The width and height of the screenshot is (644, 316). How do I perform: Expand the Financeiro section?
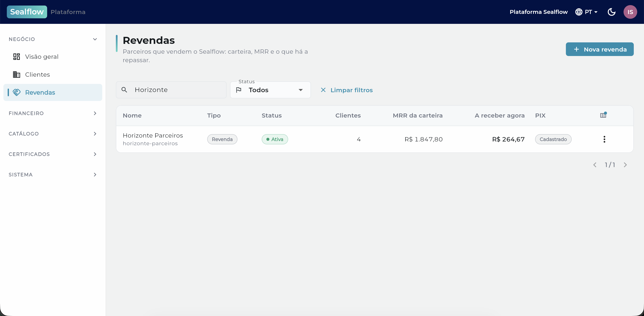tap(53, 113)
